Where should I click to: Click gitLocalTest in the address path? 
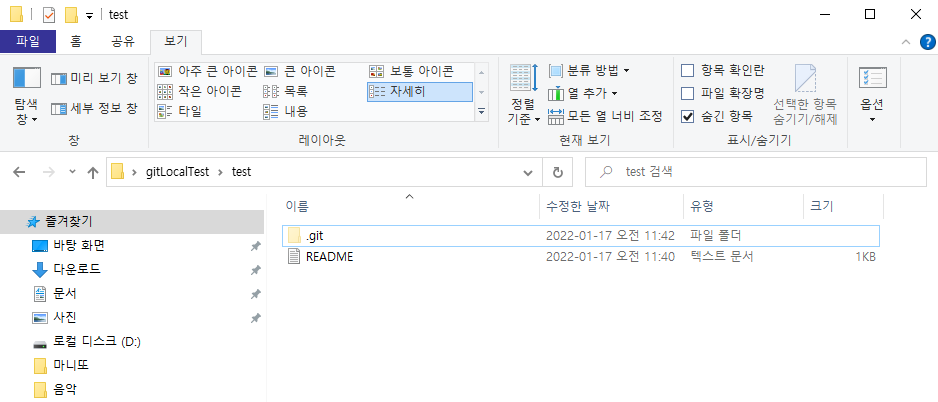pyautogui.click(x=178, y=172)
